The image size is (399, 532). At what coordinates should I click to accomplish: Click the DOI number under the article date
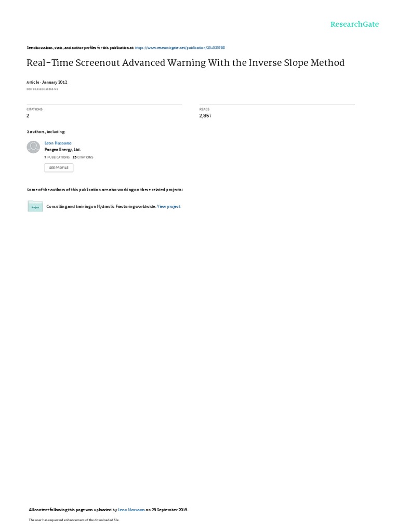43,89
